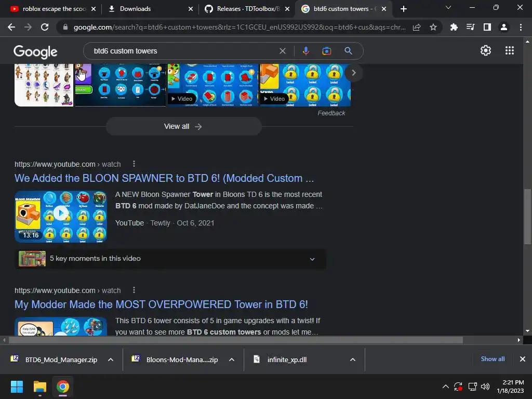Close the Downloads tab
The image size is (532, 399).
(191, 9)
